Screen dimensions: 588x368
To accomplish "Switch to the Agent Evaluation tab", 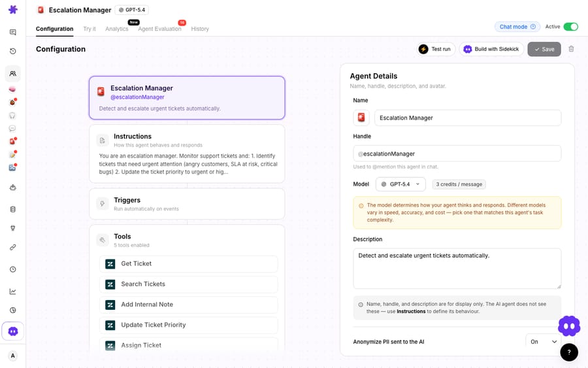I will [160, 29].
